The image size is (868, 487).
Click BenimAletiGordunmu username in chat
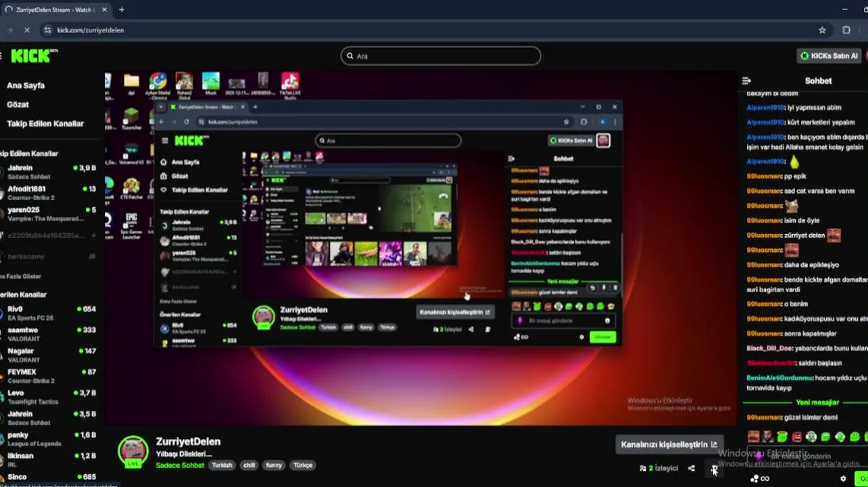779,378
